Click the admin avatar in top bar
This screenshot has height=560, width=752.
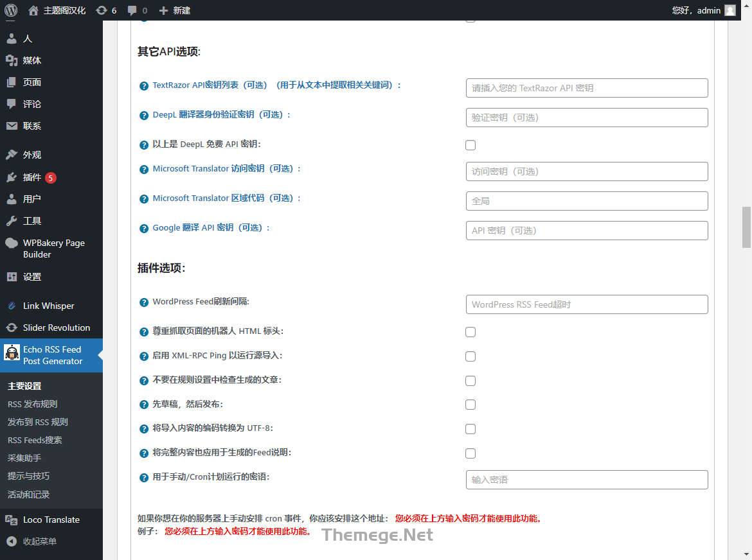(x=730, y=10)
